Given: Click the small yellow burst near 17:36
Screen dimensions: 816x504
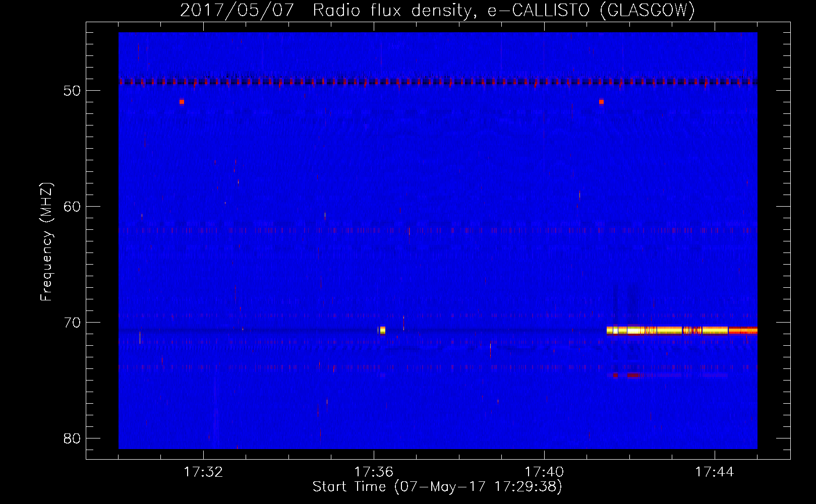Looking at the screenshot, I should coord(382,330).
